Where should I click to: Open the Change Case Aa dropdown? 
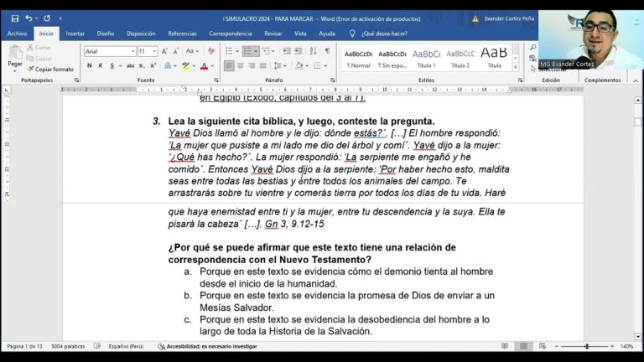pos(192,51)
